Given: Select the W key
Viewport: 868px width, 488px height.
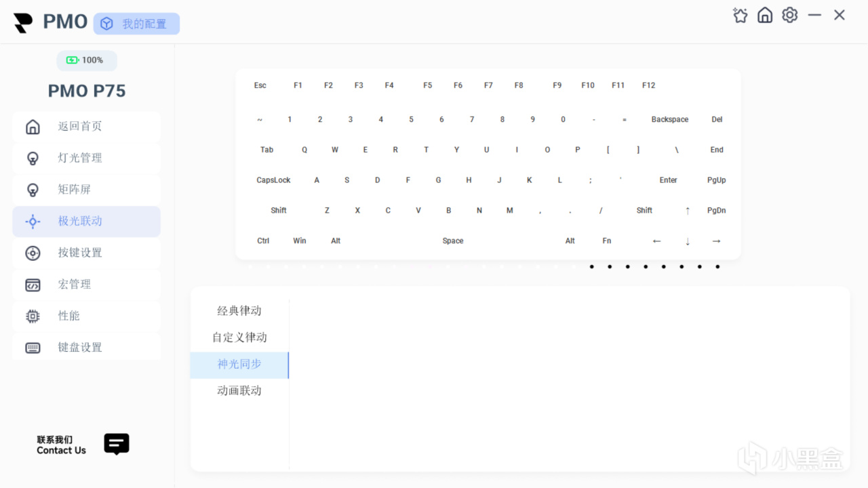Looking at the screenshot, I should coord(335,150).
